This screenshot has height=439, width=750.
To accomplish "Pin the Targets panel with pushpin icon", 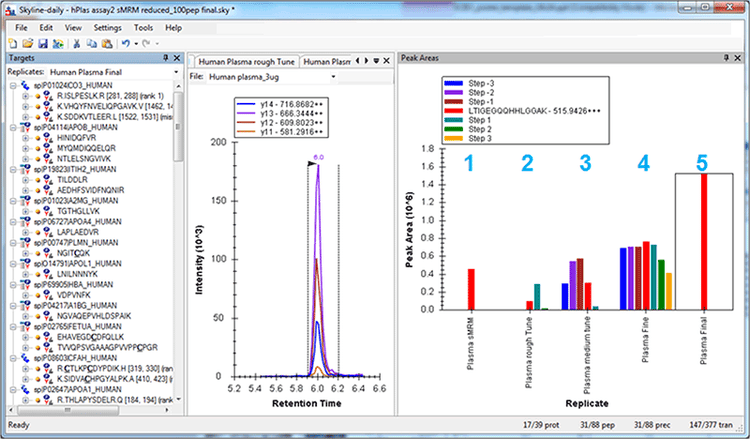I will click(x=167, y=59).
